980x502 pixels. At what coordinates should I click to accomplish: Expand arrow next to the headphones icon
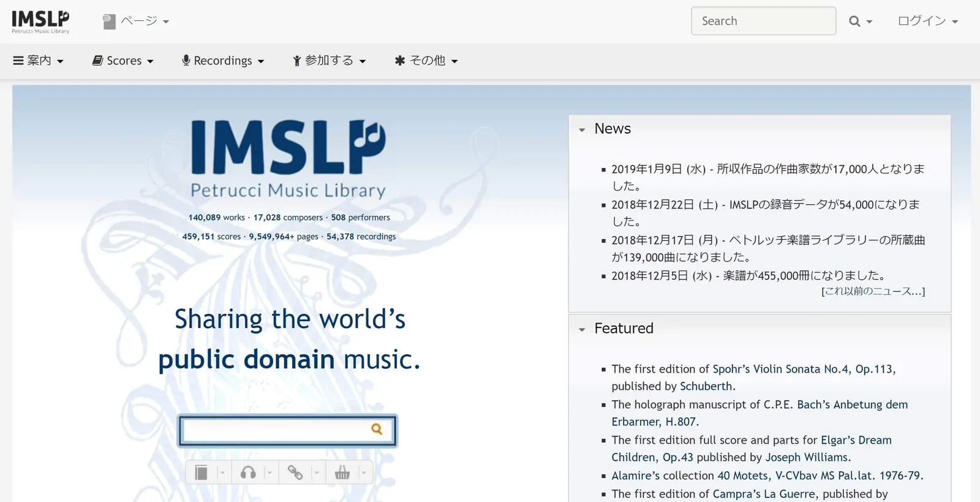(x=269, y=473)
